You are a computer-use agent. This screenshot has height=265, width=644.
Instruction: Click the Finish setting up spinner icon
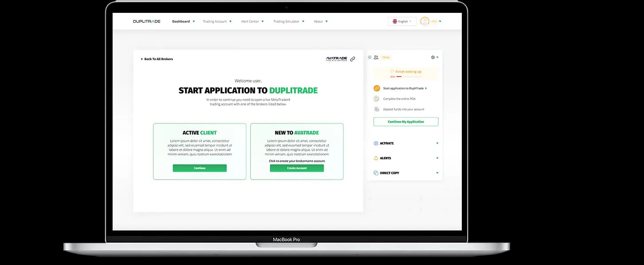pos(392,71)
